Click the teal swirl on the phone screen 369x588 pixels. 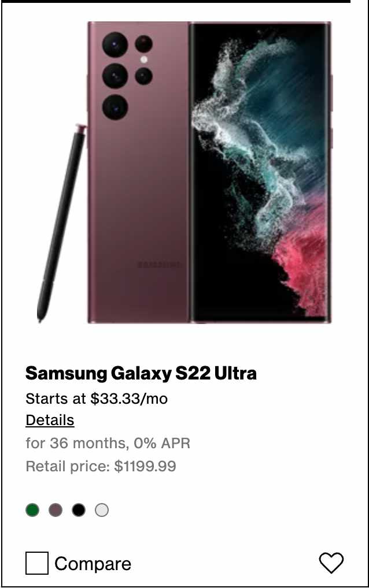point(263,124)
